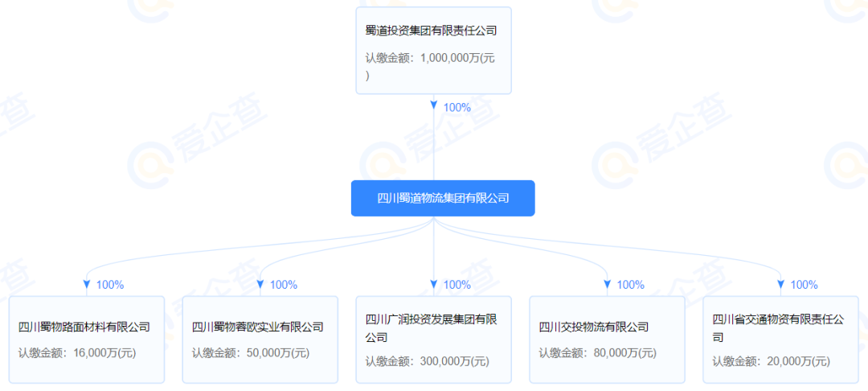Open 四川蜀物蓉欧实业有限公司 company link
This screenshot has height=391, width=868.
tap(258, 327)
